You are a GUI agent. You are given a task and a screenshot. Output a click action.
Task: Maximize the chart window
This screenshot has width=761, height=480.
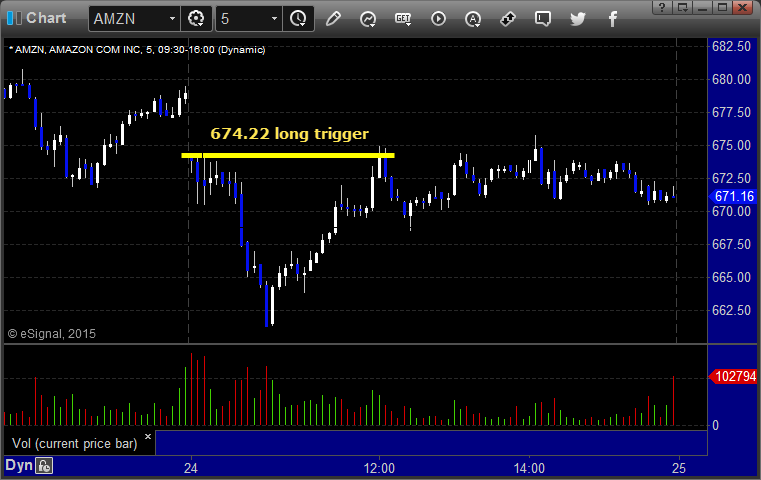(x=722, y=7)
